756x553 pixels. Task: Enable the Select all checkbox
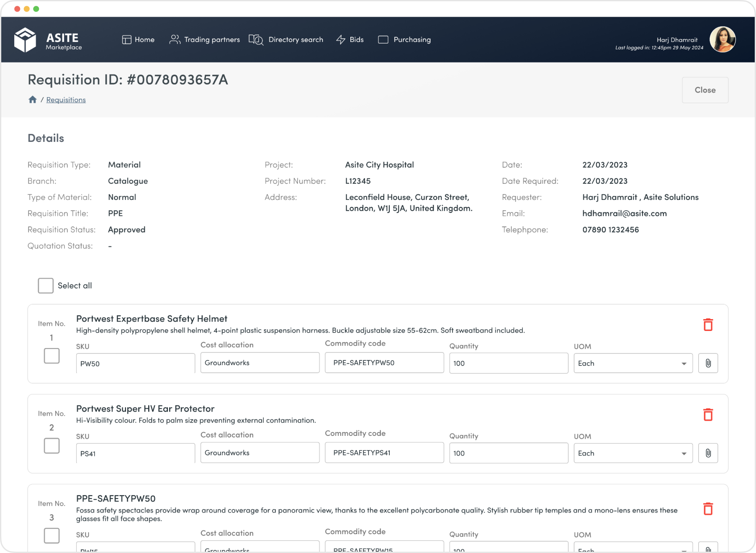pos(45,285)
